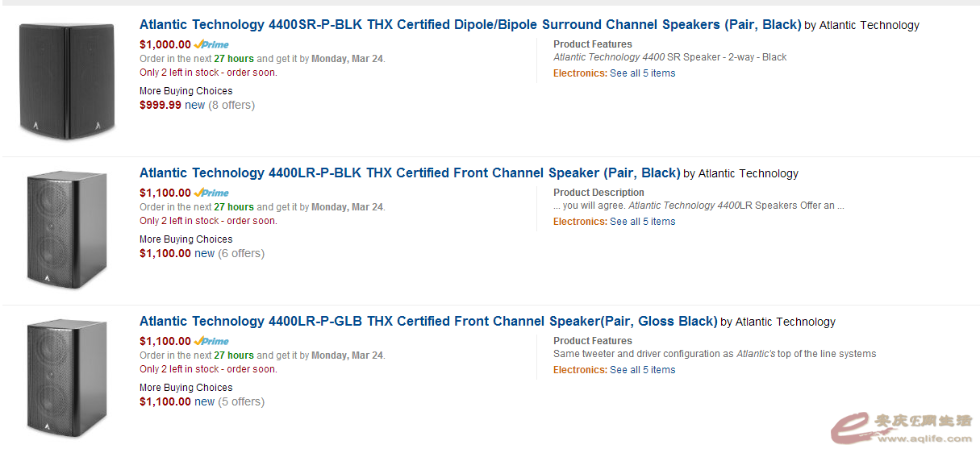Click the Prime badge on the 4400LR-P-BLK listing

[211, 193]
